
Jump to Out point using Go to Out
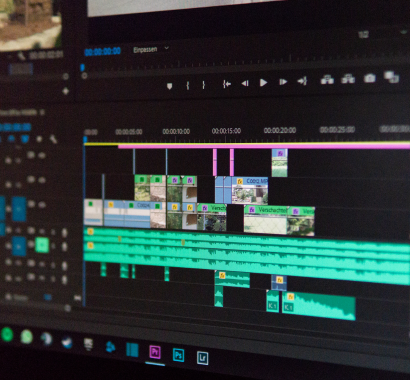coord(302,81)
